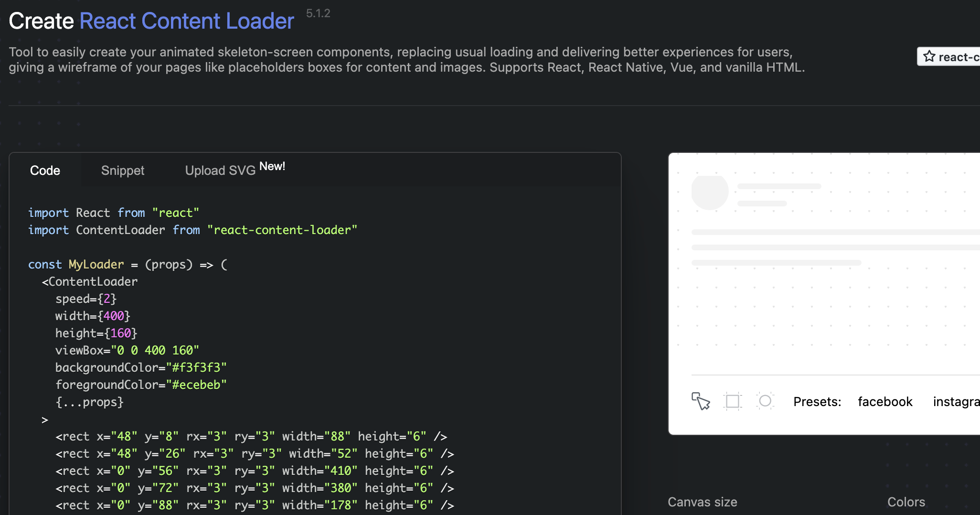Click the speed={2} prop line
The width and height of the screenshot is (980, 515).
[86, 299]
